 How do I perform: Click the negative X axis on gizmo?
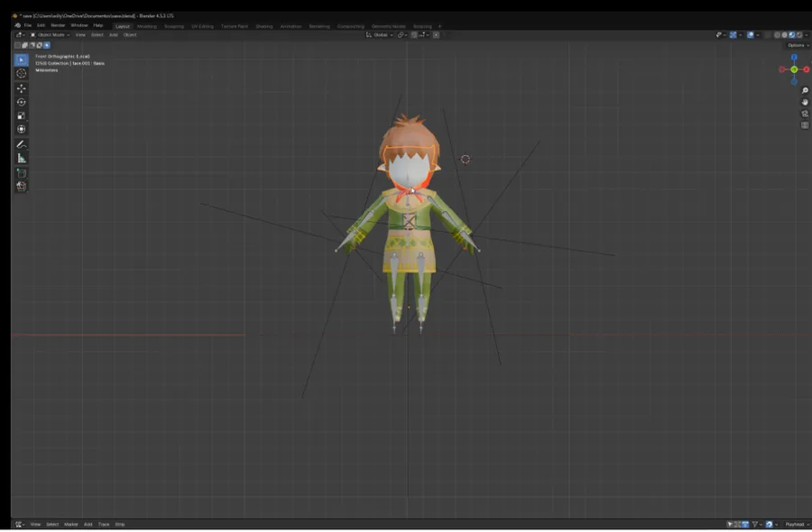(x=782, y=69)
